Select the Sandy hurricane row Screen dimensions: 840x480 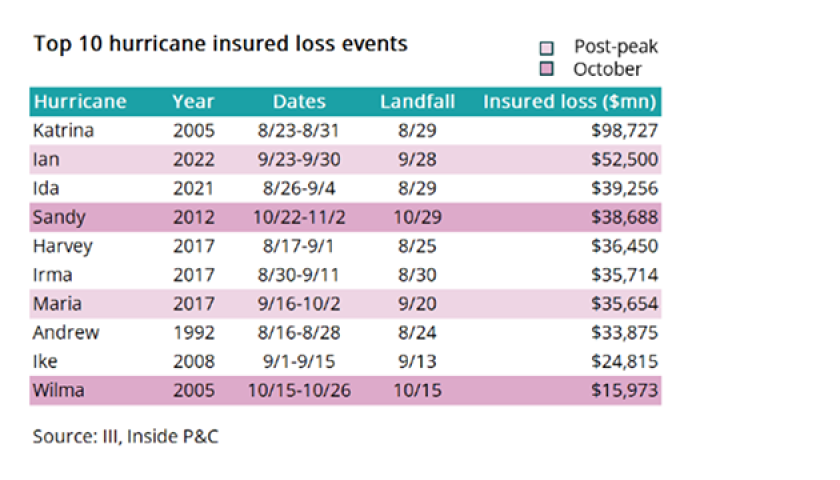[58, 217]
